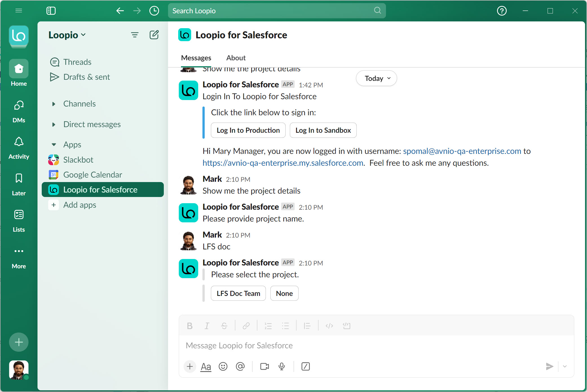Click the Search Loopio field

(x=277, y=11)
